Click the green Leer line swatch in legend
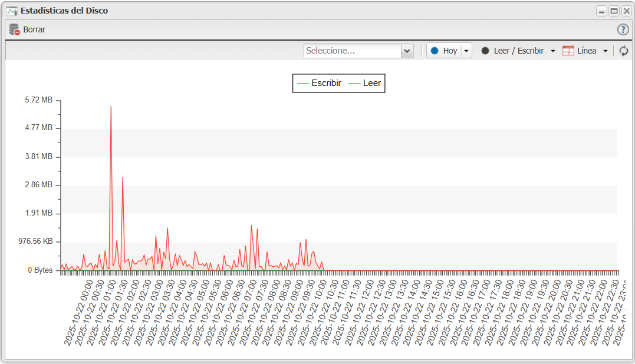Viewport: 635px width, 364px height. [354, 83]
